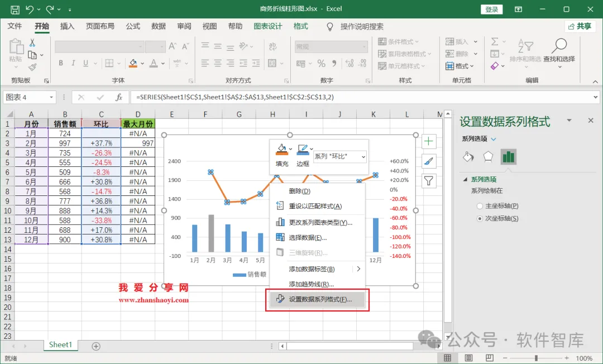Click the zoom slider handle

pos(536,358)
